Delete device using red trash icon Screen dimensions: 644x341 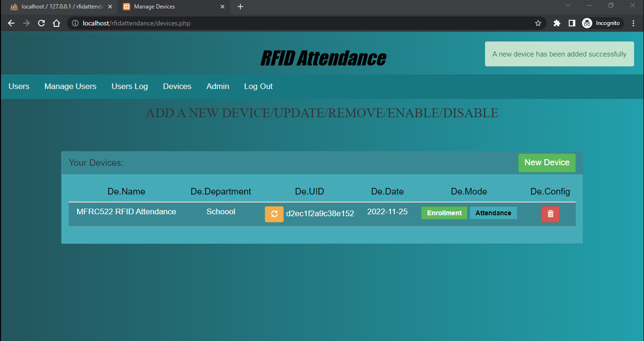point(550,214)
